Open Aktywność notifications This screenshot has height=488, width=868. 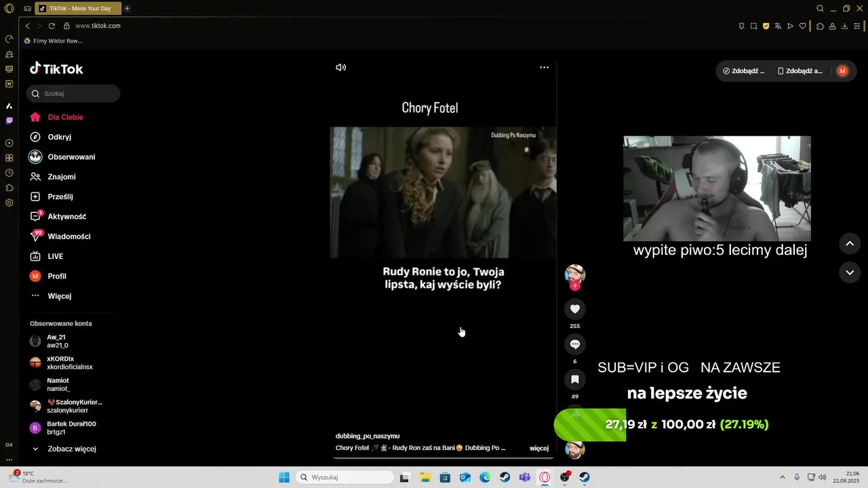pyautogui.click(x=58, y=216)
